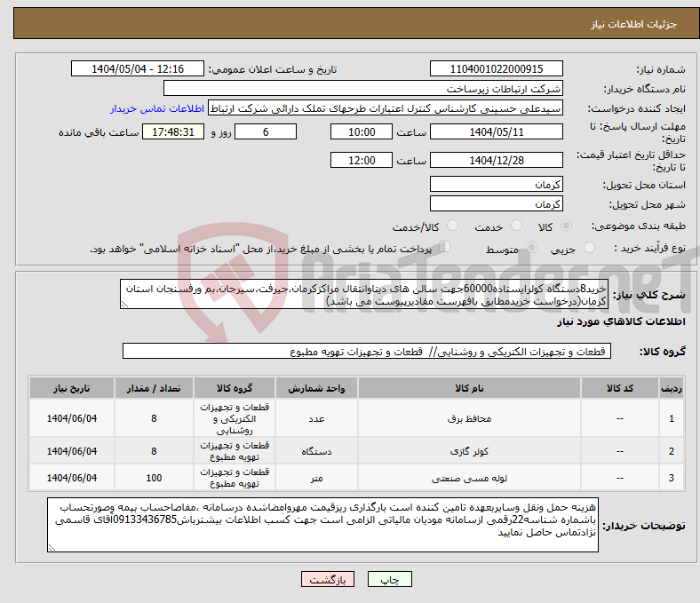This screenshot has width=700, height=603.
Task: Click the price validity date 1404/12/28 field
Action: (497, 161)
